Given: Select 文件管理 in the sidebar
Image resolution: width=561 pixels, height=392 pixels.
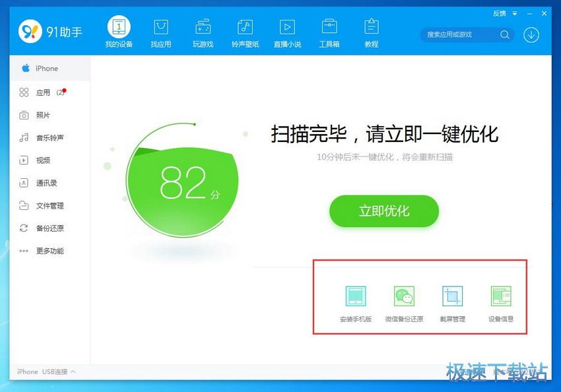Looking at the screenshot, I should coord(49,206).
